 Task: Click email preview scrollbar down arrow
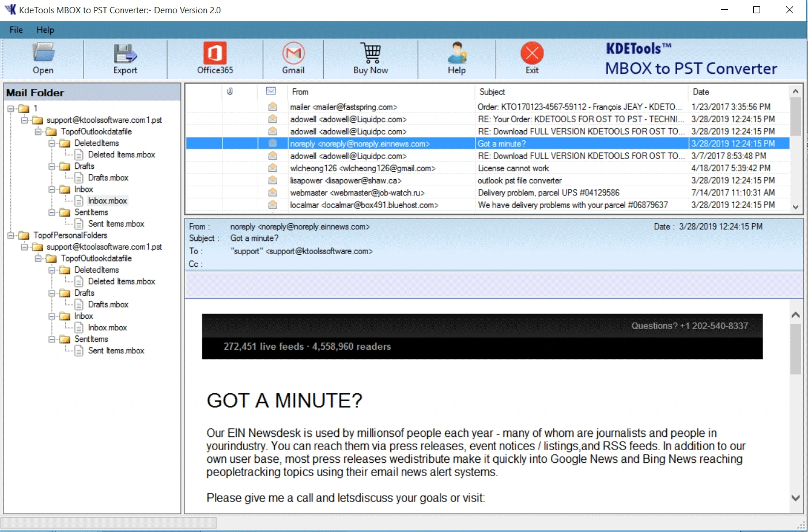[796, 498]
